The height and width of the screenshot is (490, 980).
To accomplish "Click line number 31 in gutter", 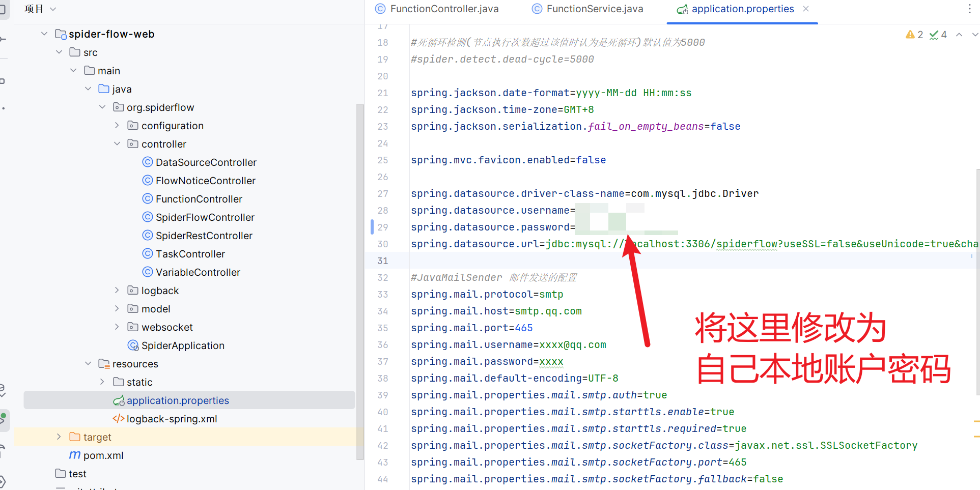I will point(383,261).
